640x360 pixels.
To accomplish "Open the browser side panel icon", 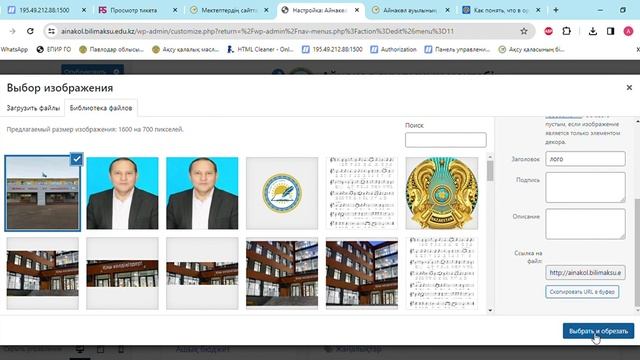I will pos(611,31).
